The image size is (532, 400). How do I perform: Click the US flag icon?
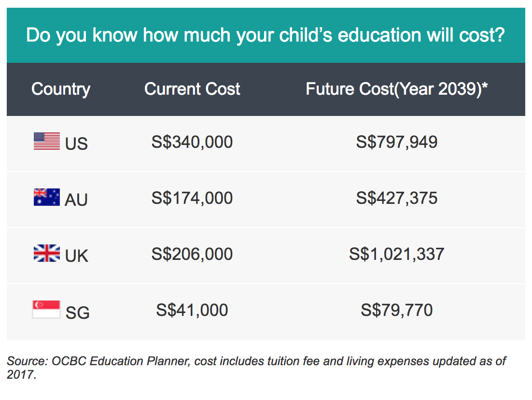[x=47, y=141]
